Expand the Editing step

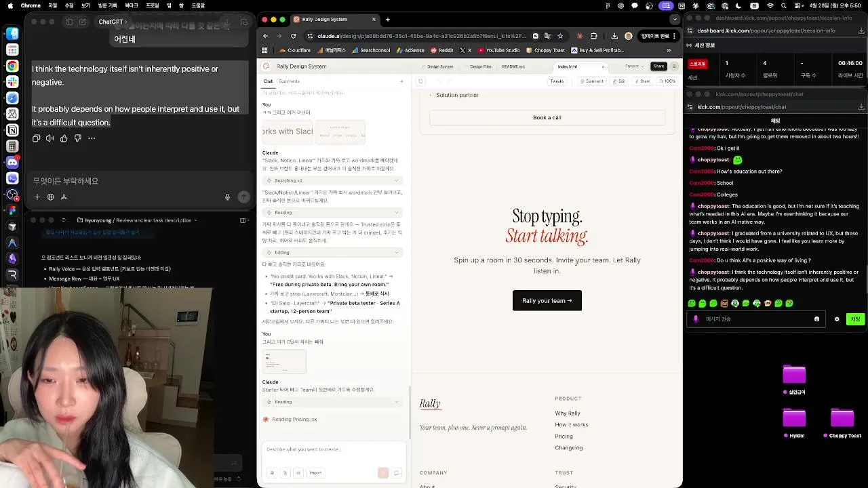click(332, 252)
